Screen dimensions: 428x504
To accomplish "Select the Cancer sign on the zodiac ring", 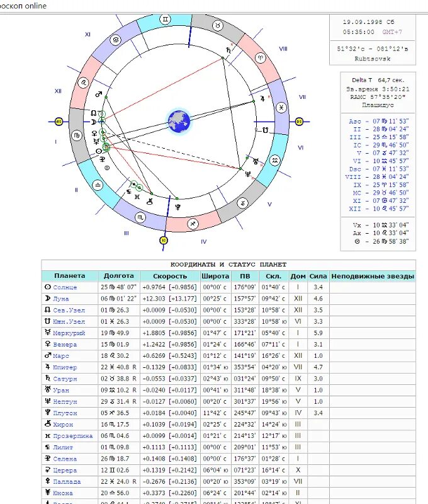I will [x=115, y=40].
